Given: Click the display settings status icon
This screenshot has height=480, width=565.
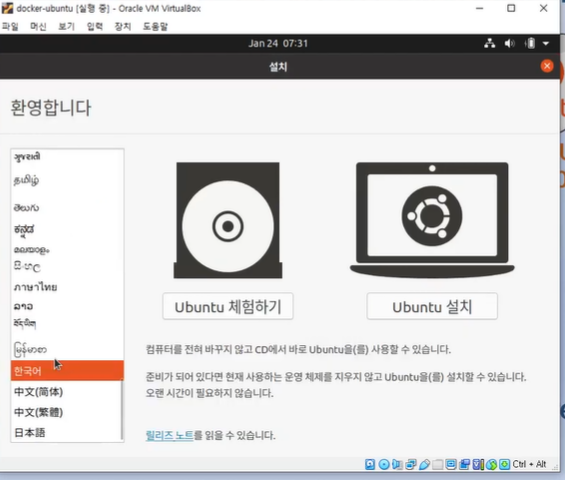Looking at the screenshot, I should point(451,464).
